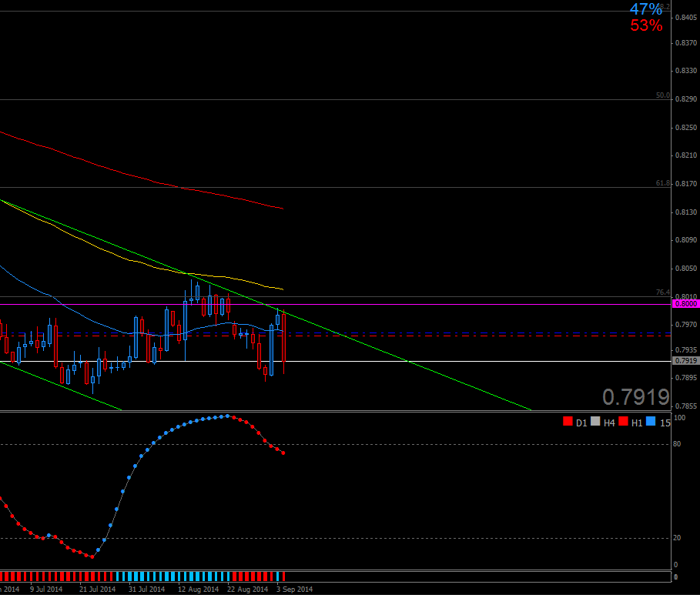Click the 0.8170 price axis label
Screen dimensions: 700x598
tap(686, 183)
